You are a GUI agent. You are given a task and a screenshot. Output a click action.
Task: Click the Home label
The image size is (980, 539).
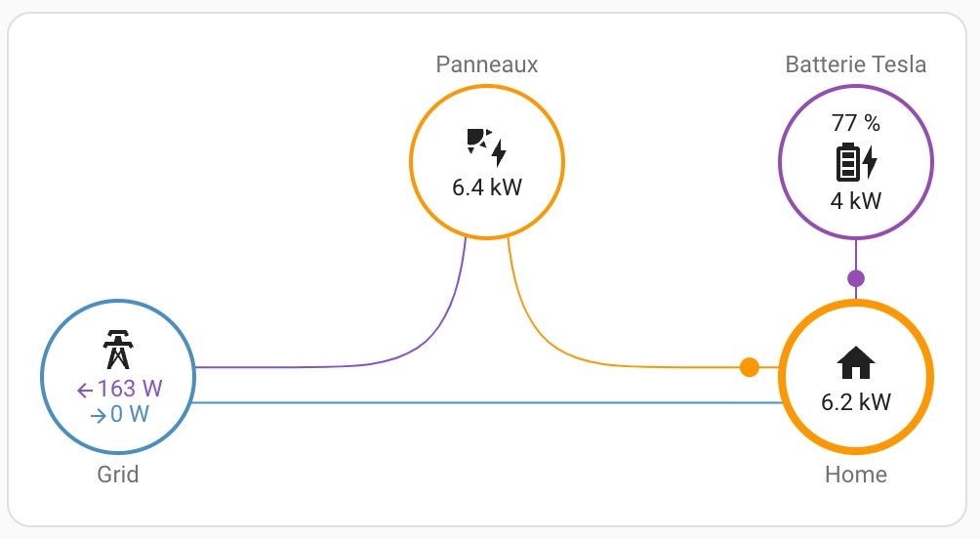pos(856,476)
